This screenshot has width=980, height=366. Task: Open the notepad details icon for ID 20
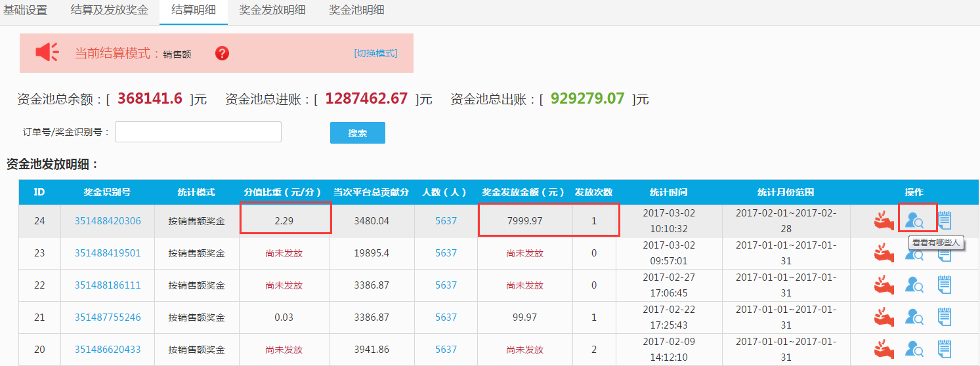click(945, 349)
